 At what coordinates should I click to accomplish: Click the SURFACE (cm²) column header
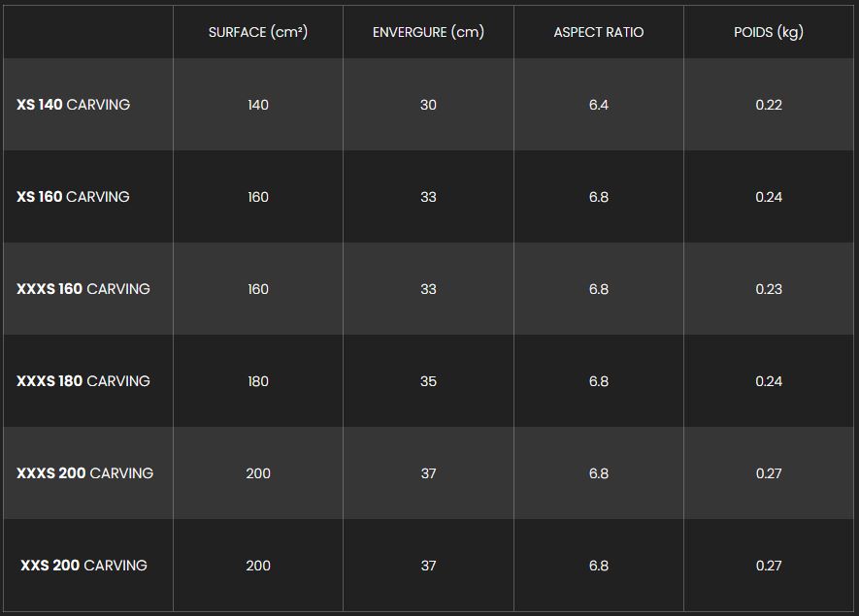(x=258, y=32)
